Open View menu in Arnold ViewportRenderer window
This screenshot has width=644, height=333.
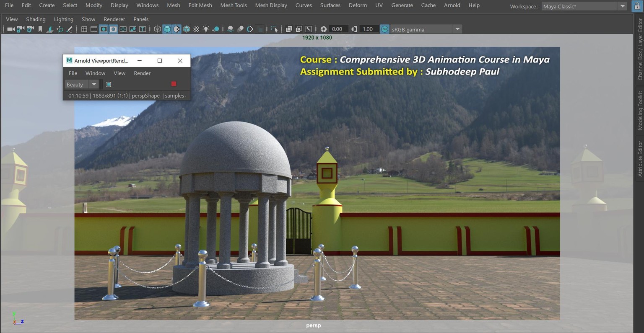119,73
